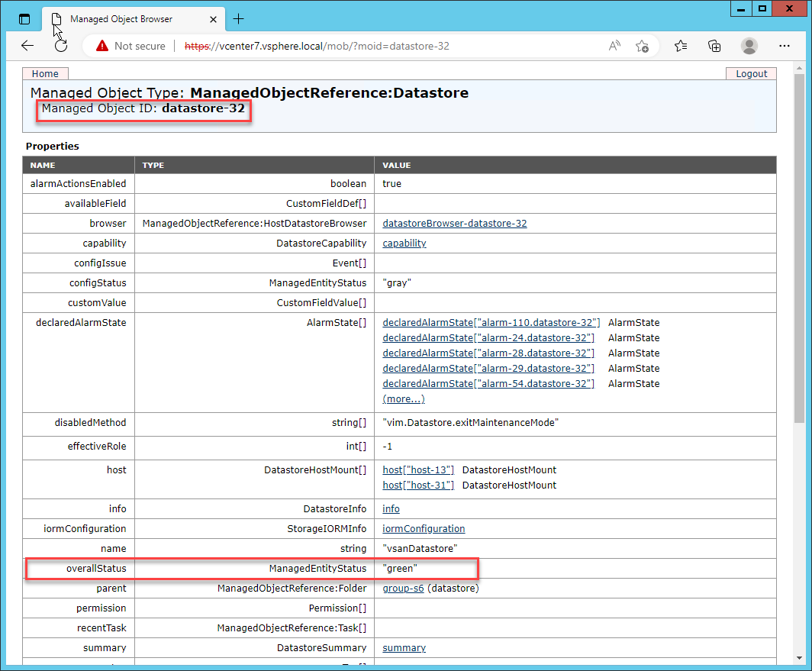Open the Favorites list icon
812x671 pixels.
click(681, 46)
